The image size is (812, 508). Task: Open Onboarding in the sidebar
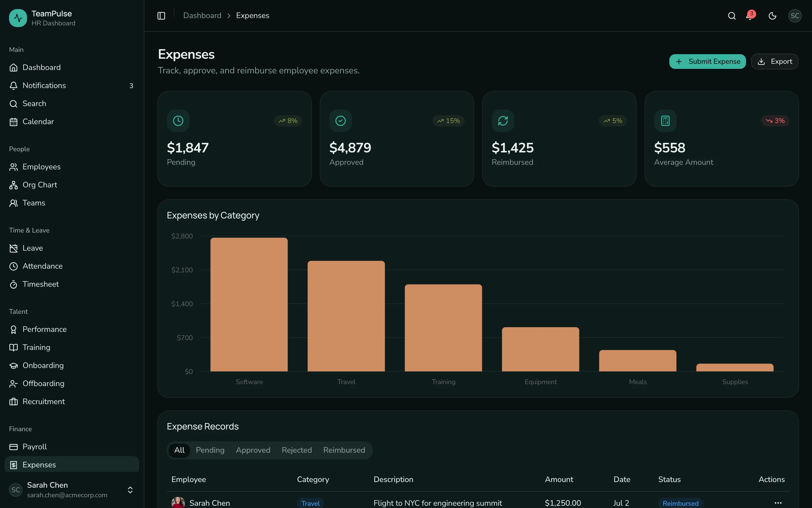pos(72,365)
